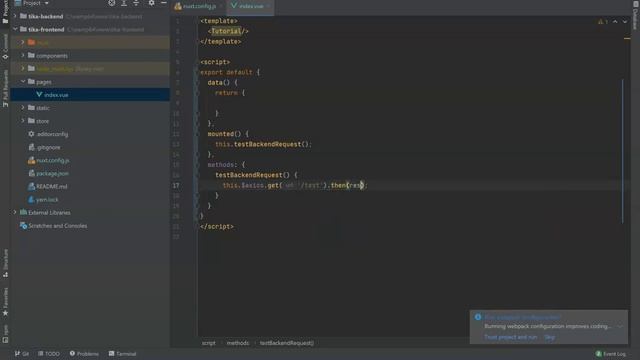Screen dimensions: 640x360
Task: Expand the node_modules library root folder
Action: coord(23,69)
